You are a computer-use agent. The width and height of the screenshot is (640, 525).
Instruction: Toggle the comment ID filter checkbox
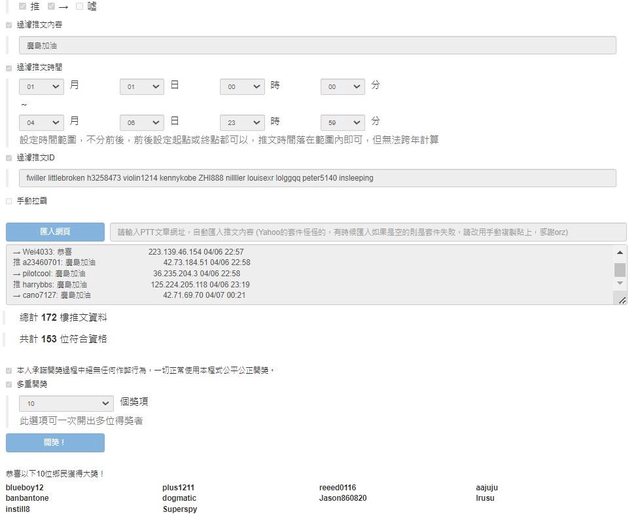[x=9, y=157]
